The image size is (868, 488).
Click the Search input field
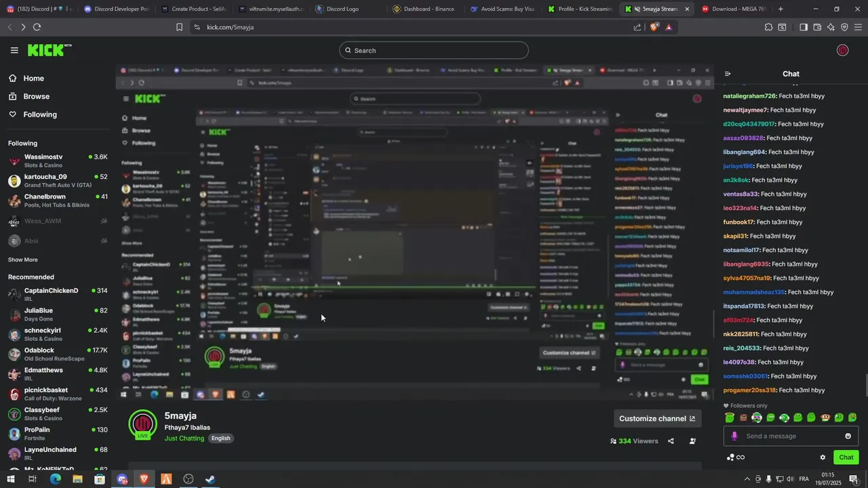click(x=434, y=50)
